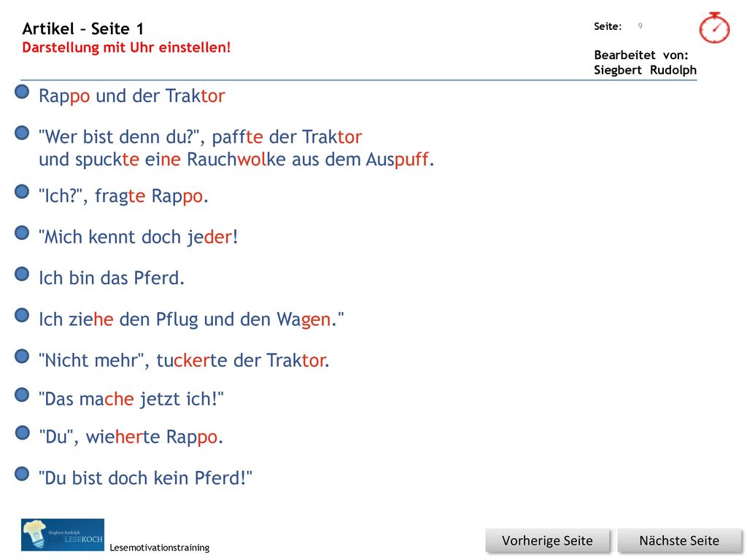The height and width of the screenshot is (560, 747).
Task: Click the sentence 'Ich bin das Pferd.'
Action: tap(112, 278)
